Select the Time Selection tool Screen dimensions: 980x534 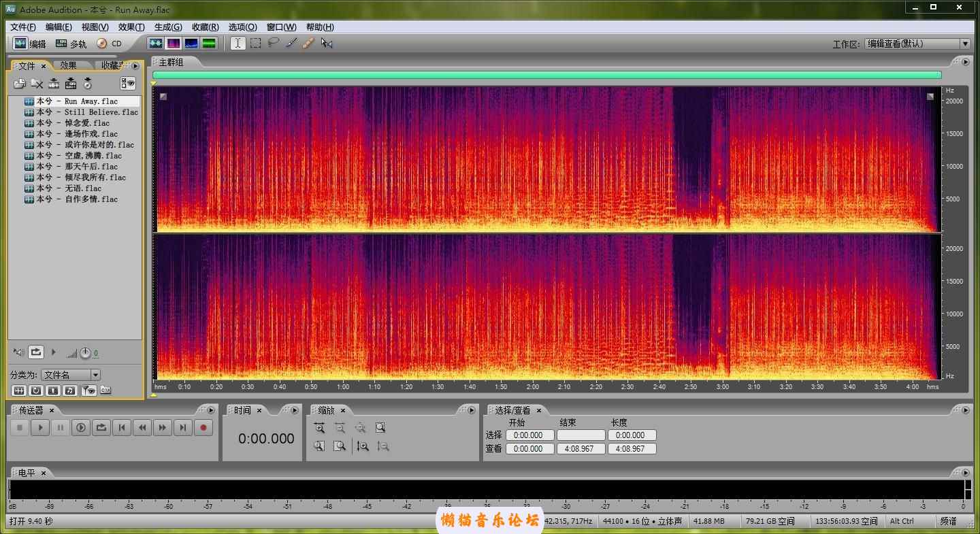tap(238, 43)
